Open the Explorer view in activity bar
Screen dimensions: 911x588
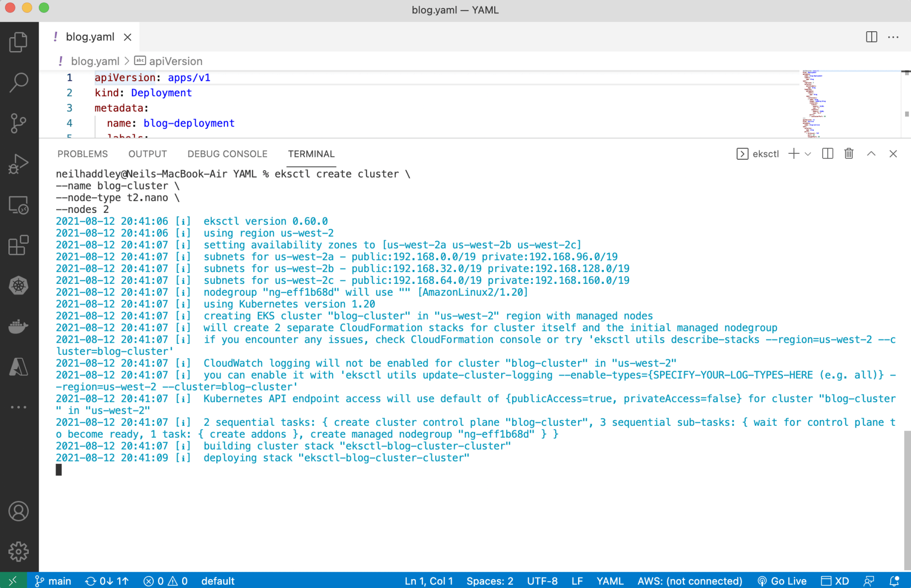(18, 42)
